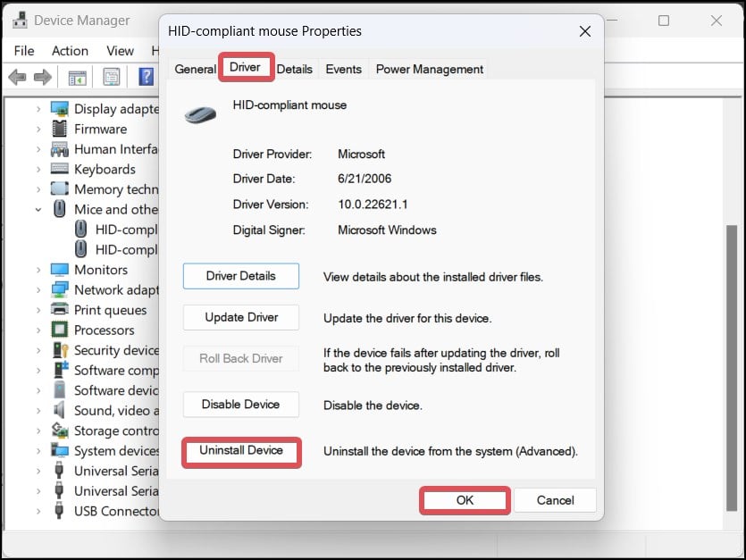Expand the Processors node
746x560 pixels.
38,330
